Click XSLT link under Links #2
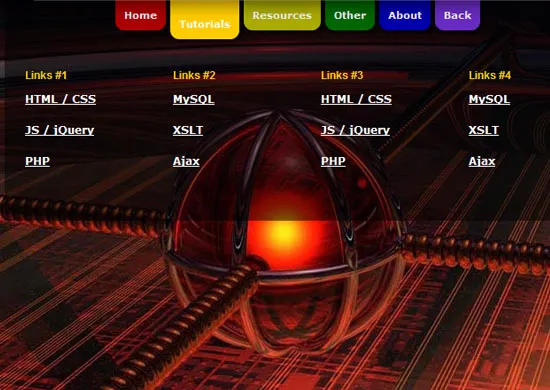The image size is (550, 390). click(188, 130)
